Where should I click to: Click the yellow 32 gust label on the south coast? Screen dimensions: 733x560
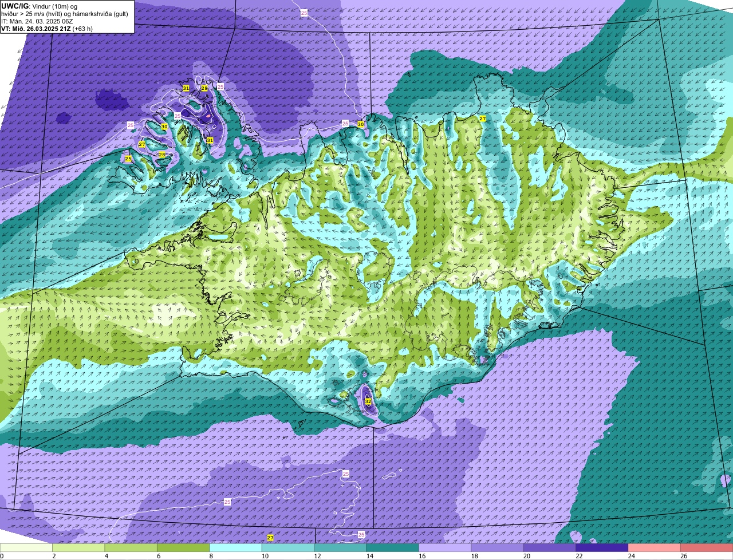(368, 402)
